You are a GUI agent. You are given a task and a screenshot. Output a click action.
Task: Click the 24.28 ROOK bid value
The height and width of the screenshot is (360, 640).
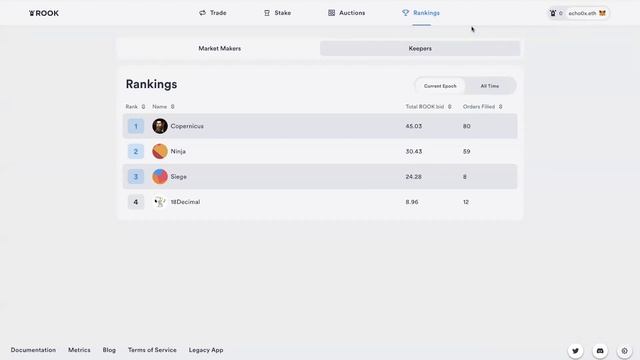(x=413, y=177)
